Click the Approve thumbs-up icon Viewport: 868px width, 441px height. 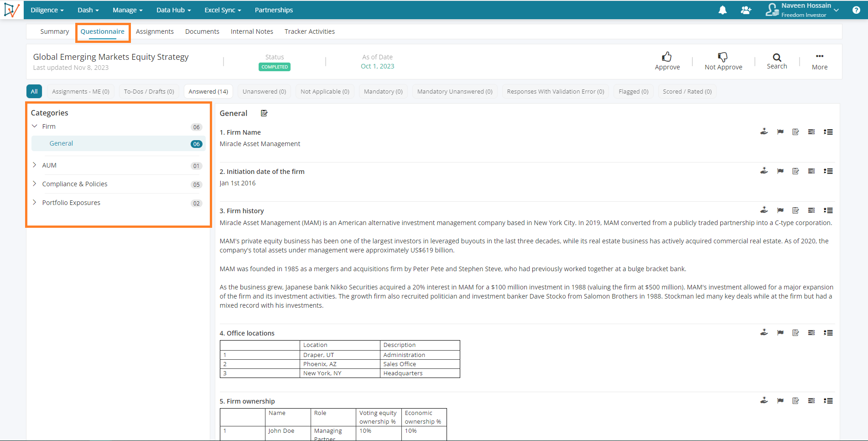[667, 57]
